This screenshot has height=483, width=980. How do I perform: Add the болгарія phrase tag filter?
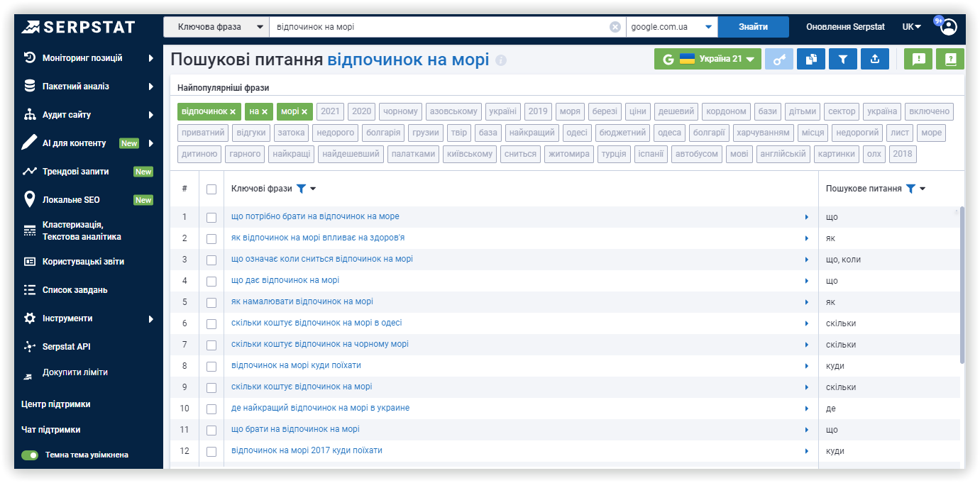[383, 133]
